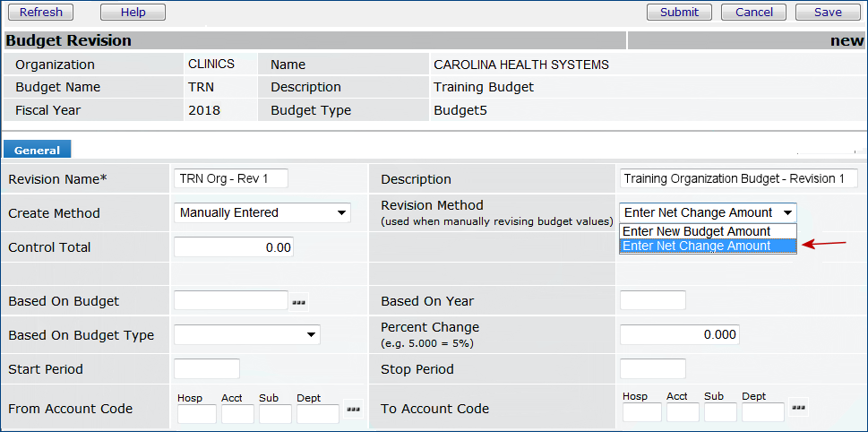868x432 pixels.
Task: Click the Description text field
Action: point(738,178)
